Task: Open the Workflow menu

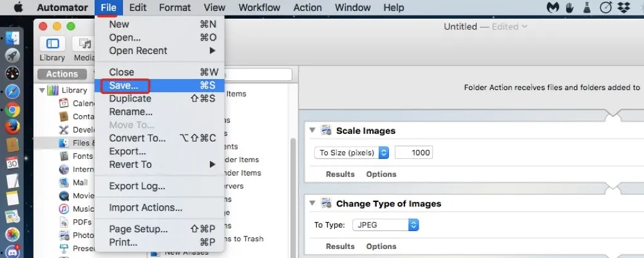Action: tap(259, 7)
